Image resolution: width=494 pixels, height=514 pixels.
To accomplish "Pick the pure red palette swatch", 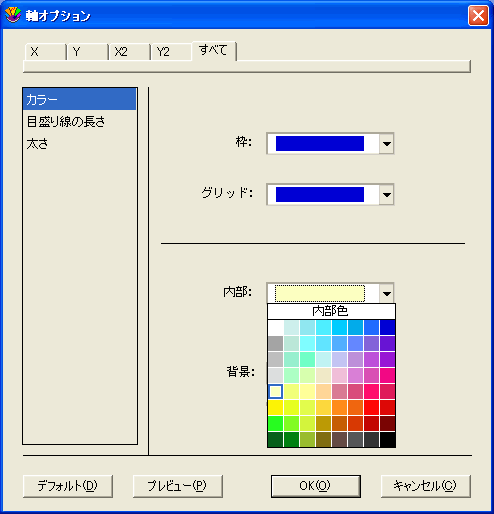I will (371, 407).
